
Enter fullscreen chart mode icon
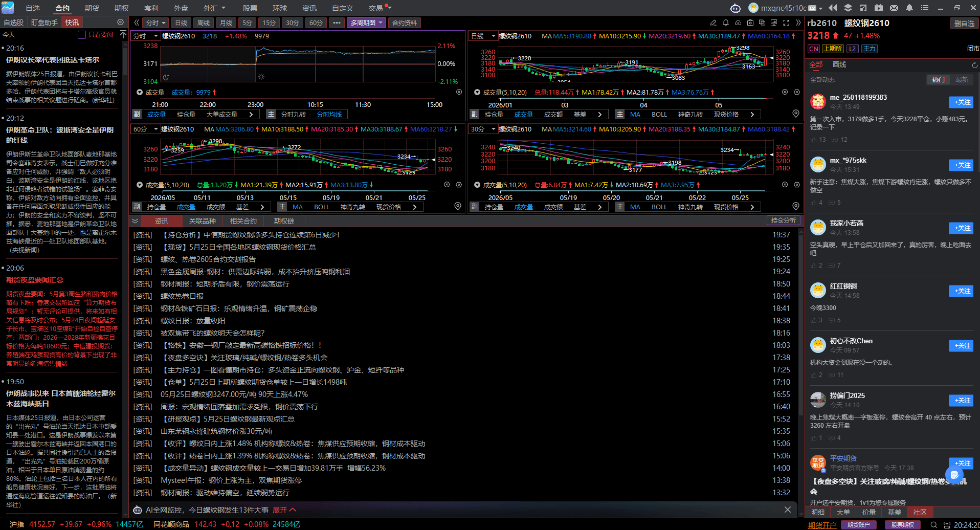786,23
